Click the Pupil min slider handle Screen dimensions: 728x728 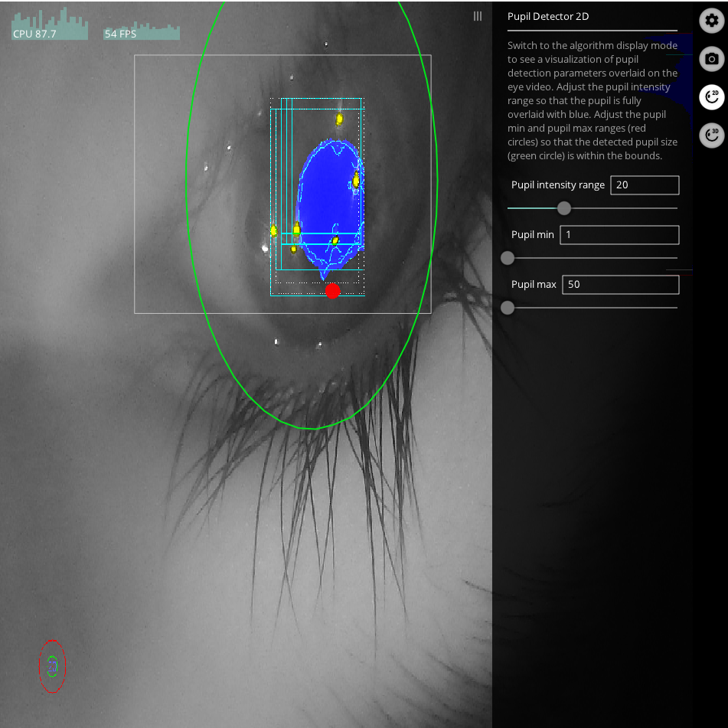coord(508,258)
